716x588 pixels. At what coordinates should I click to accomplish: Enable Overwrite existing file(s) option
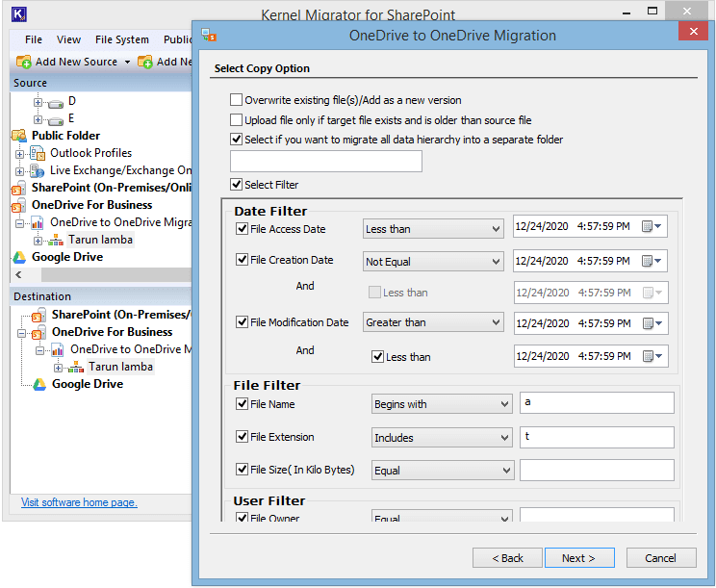coord(236,100)
